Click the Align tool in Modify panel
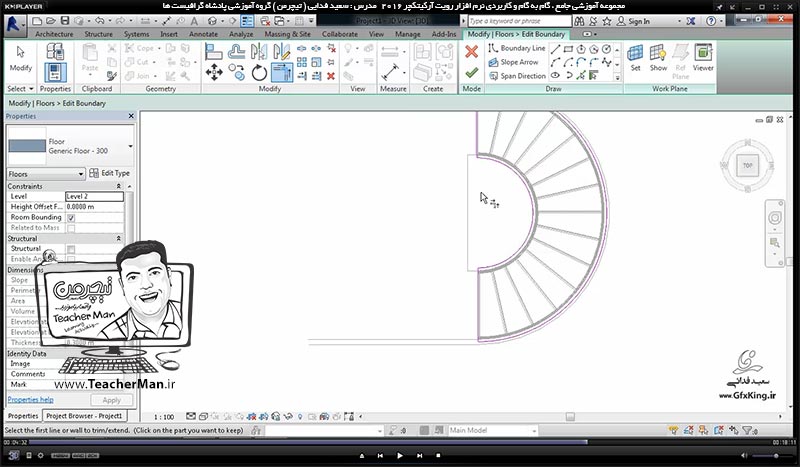 click(x=214, y=52)
